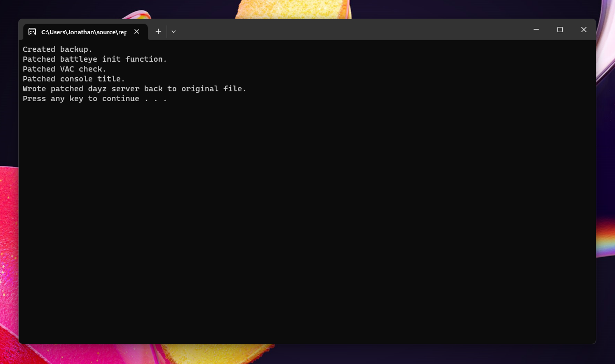The image size is (615, 364).
Task: Click 'Patched battleye init function.' line
Action: [94, 59]
